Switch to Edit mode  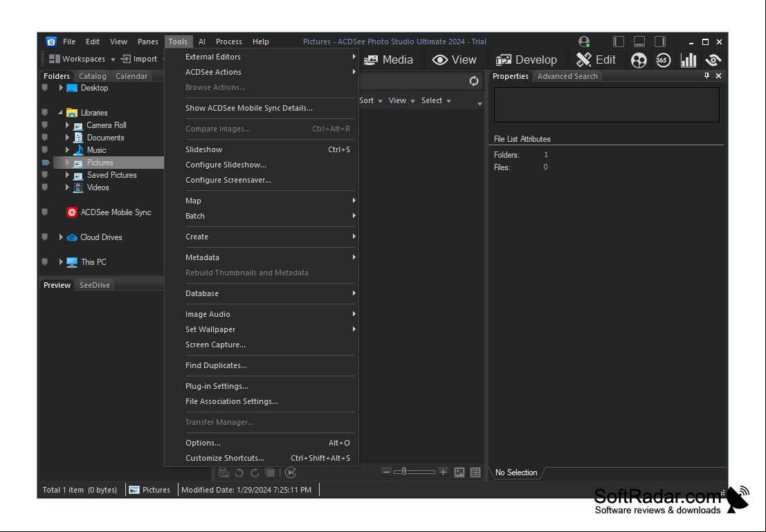596,59
